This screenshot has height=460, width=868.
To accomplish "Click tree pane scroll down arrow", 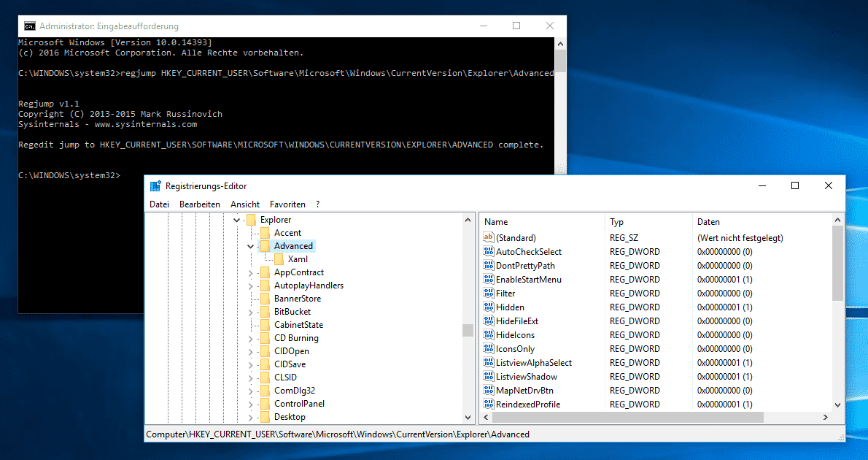I will point(468,418).
